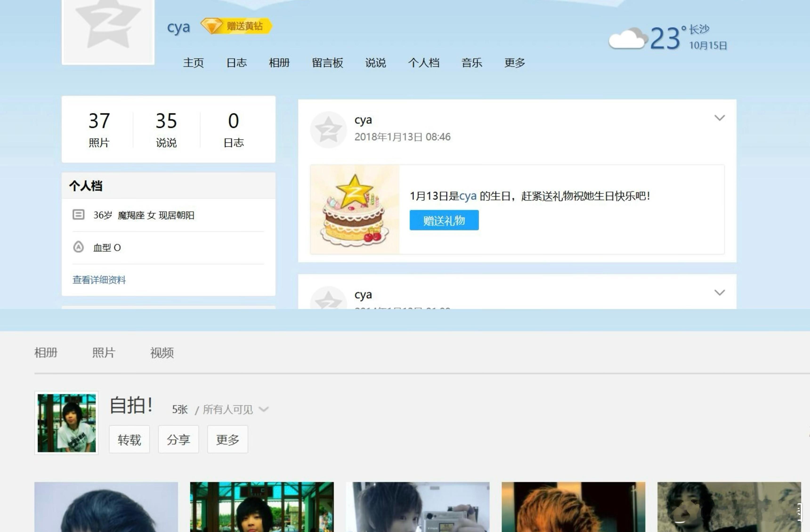
Task: Click the 分享 button
Action: point(178,439)
